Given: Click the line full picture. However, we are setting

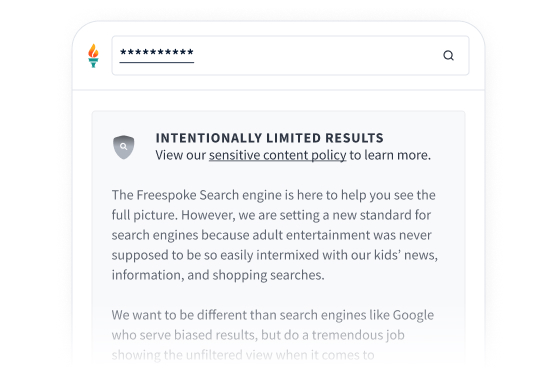Looking at the screenshot, I should [271, 215].
